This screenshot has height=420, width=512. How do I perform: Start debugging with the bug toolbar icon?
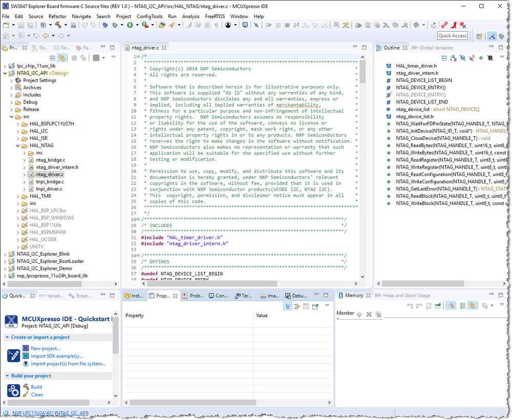pos(105,25)
